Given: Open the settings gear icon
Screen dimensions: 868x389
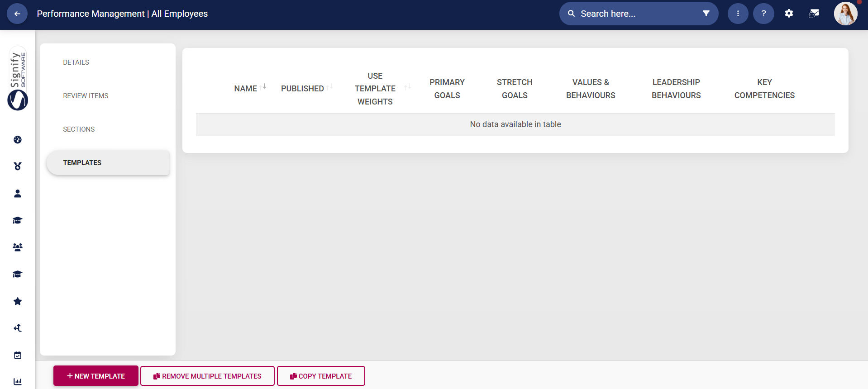Looking at the screenshot, I should click(x=789, y=14).
